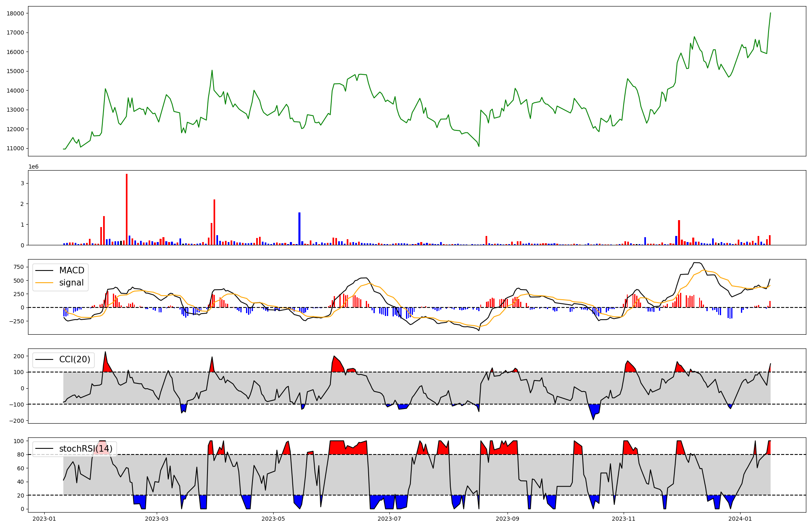Click the signal legend label

point(71,283)
